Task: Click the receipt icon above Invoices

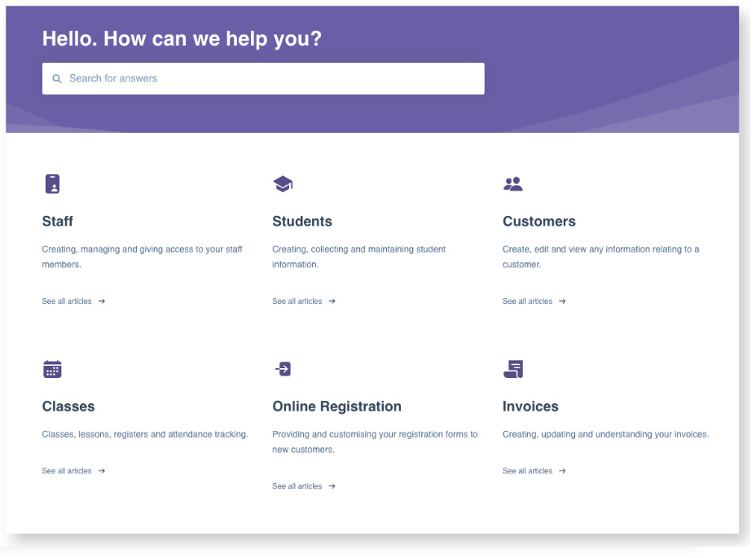Action: pyautogui.click(x=513, y=369)
